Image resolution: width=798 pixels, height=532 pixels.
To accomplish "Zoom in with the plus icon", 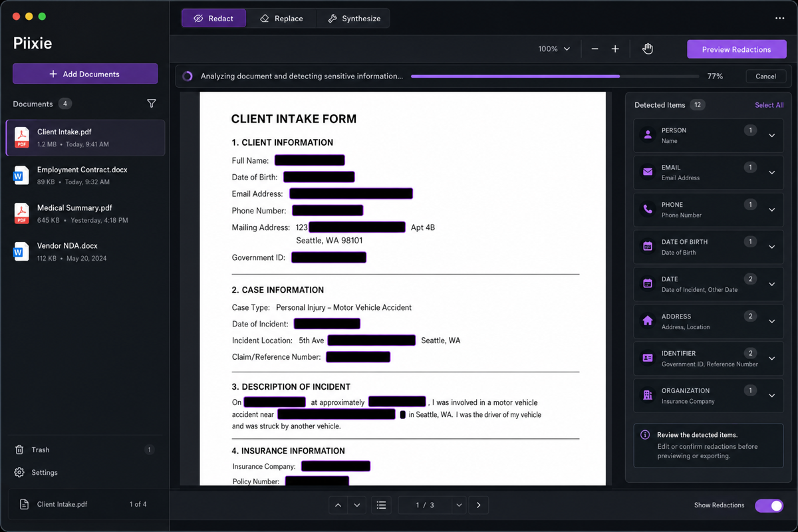I will tap(615, 49).
